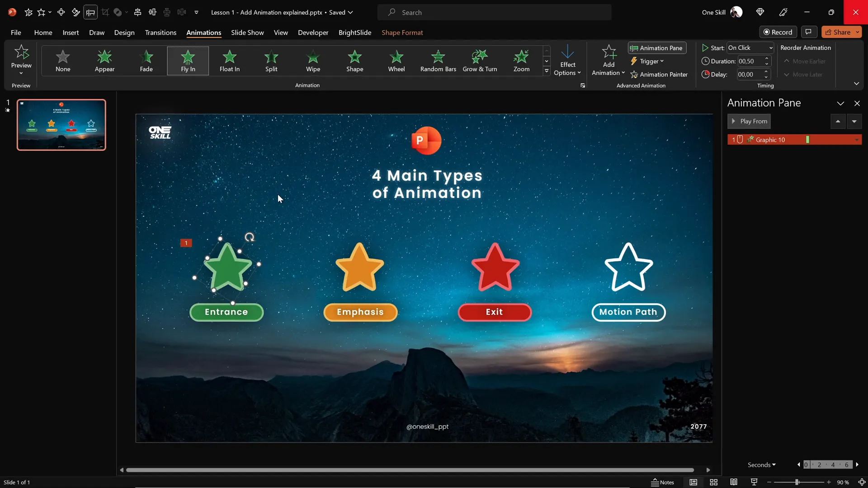868x488 pixels.
Task: Switch to the Insert tab
Action: tap(71, 33)
